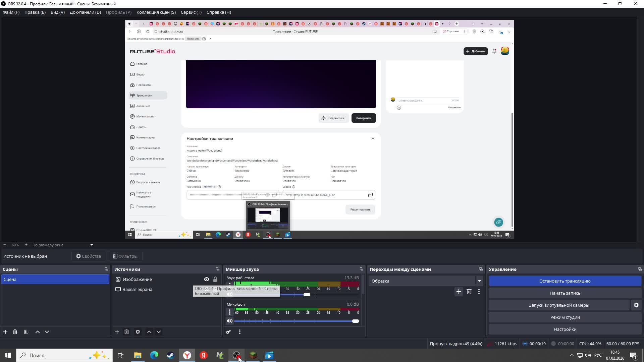Open source properties gear icon in Sources
644x362 pixels.
[138, 332]
